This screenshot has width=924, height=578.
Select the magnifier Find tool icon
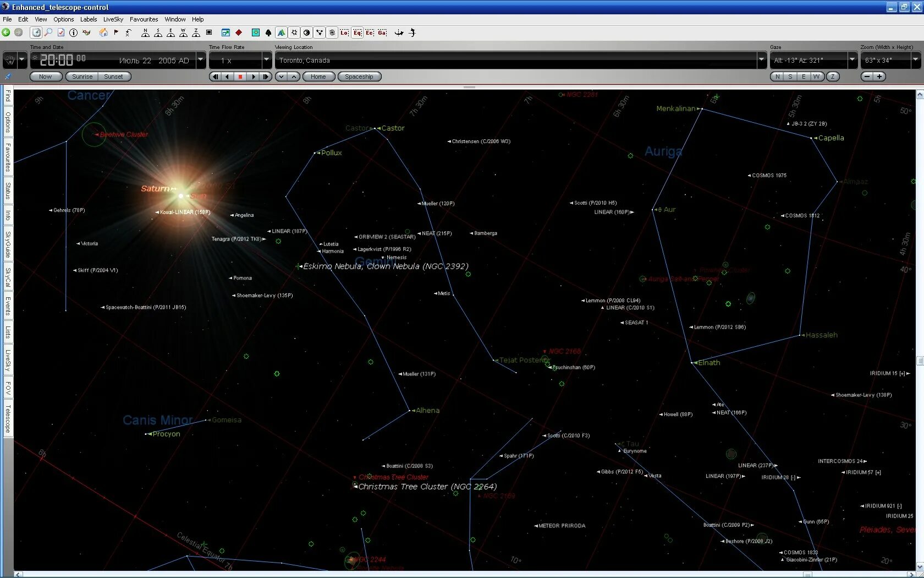tap(48, 32)
